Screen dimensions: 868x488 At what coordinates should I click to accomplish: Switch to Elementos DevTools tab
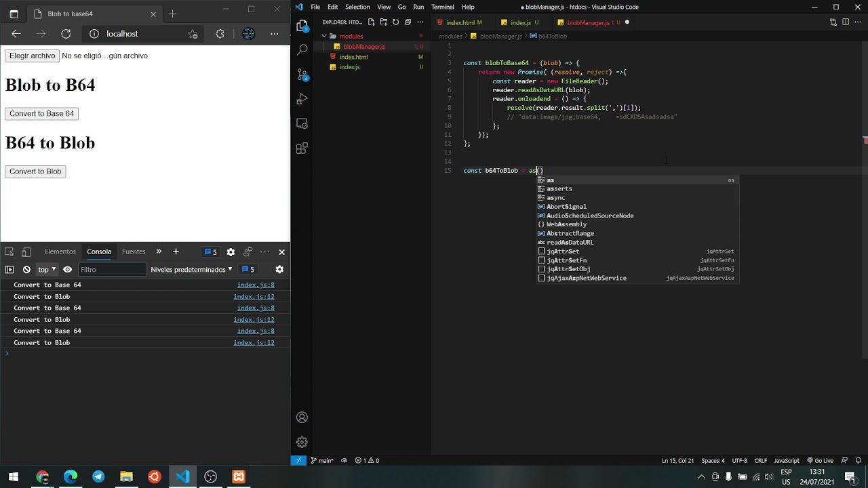60,252
